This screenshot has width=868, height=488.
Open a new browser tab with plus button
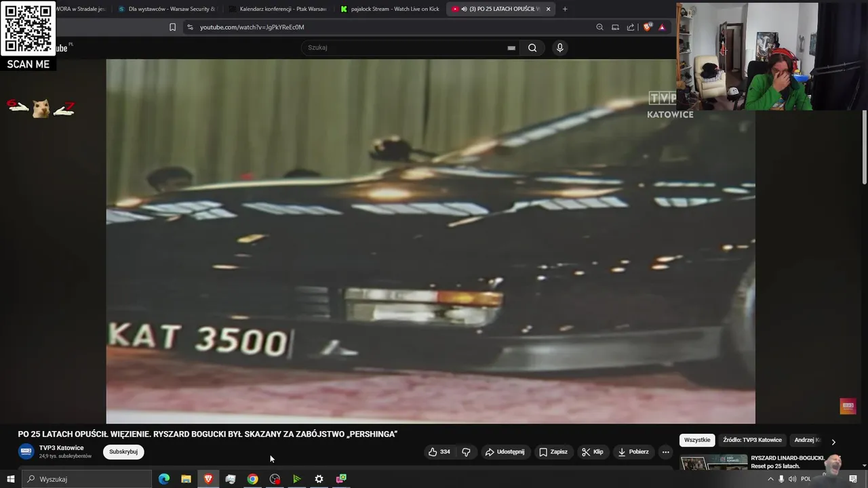(565, 9)
